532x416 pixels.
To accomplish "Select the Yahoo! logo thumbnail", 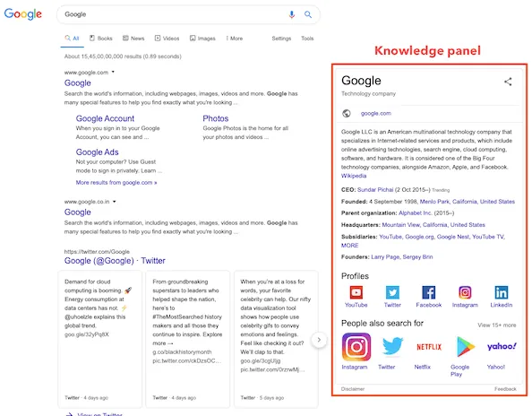I will (502, 346).
